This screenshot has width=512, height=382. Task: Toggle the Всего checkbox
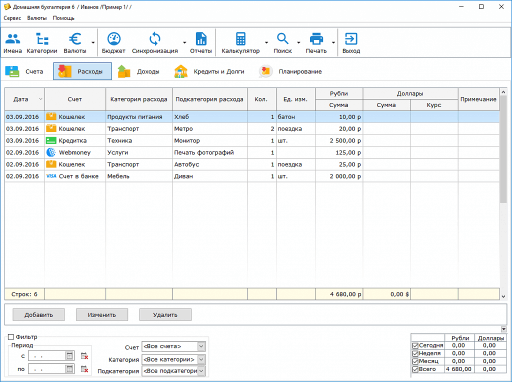click(415, 369)
